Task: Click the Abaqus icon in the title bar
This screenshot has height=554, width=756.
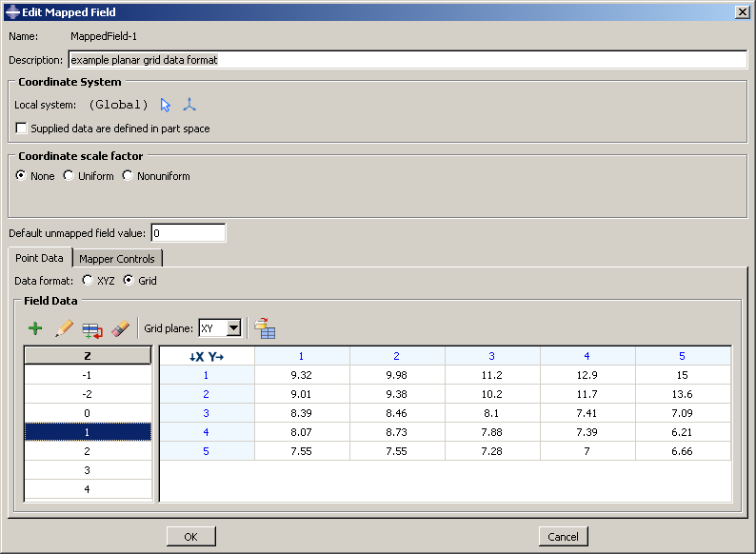Action: (x=11, y=11)
